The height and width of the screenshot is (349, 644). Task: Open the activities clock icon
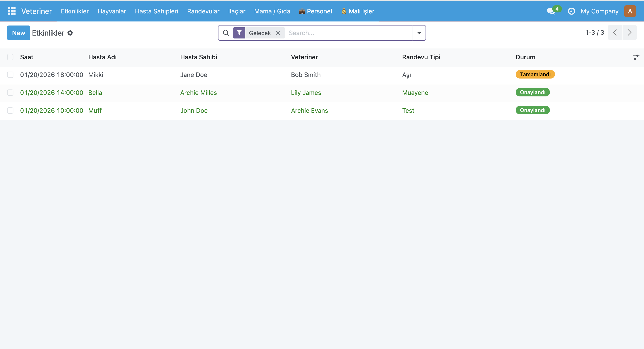[571, 11]
